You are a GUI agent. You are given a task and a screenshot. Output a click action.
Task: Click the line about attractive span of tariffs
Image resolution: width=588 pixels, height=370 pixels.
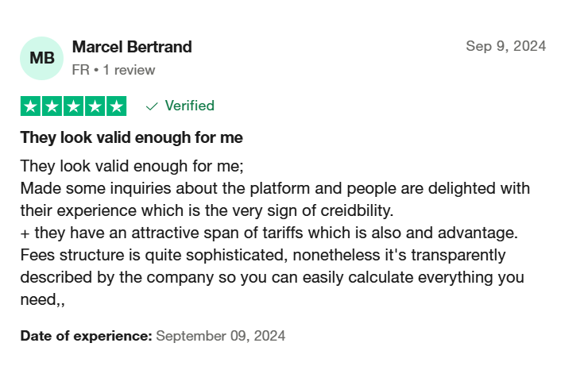[x=269, y=233]
